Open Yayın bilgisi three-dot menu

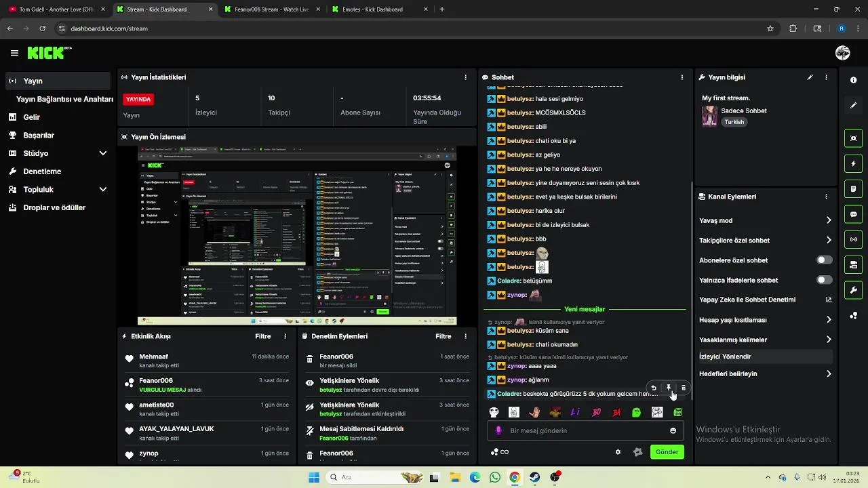826,77
